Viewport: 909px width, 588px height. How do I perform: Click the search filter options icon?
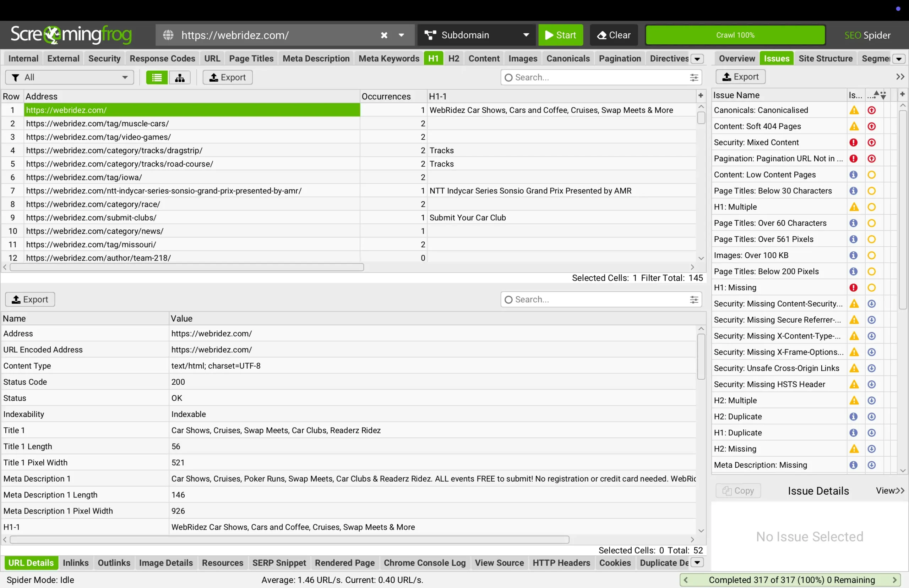[693, 77]
